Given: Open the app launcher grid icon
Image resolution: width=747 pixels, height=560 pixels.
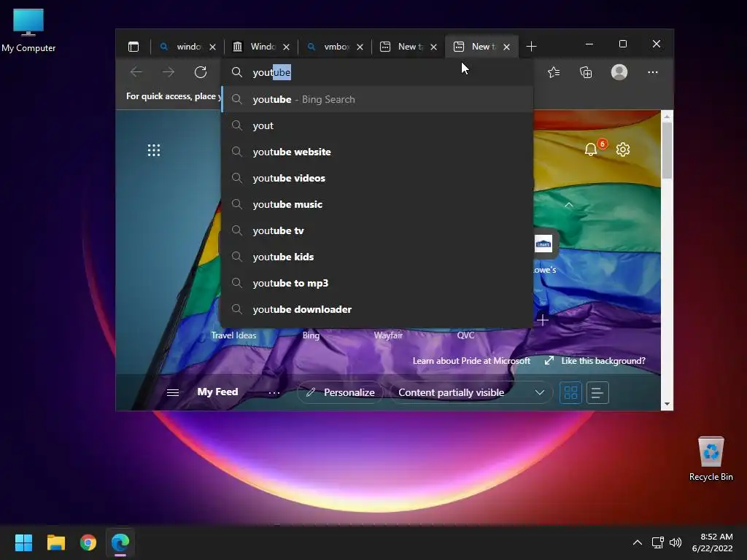Looking at the screenshot, I should coord(154,150).
